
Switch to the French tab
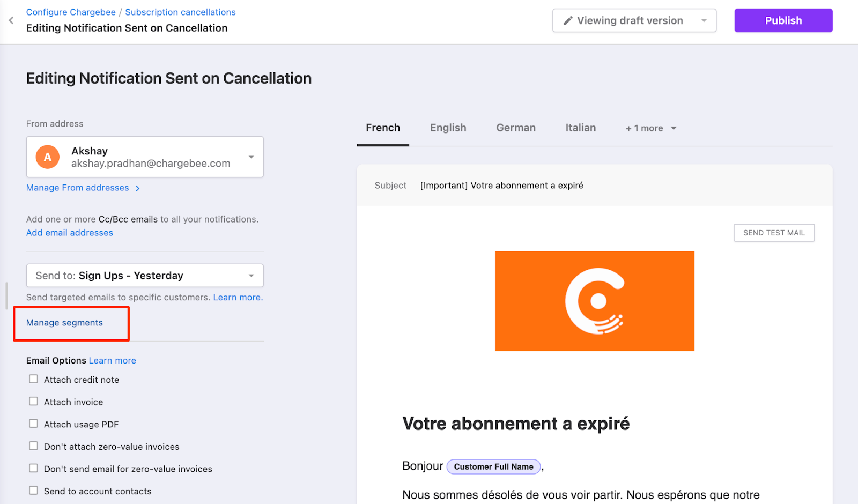tap(383, 128)
